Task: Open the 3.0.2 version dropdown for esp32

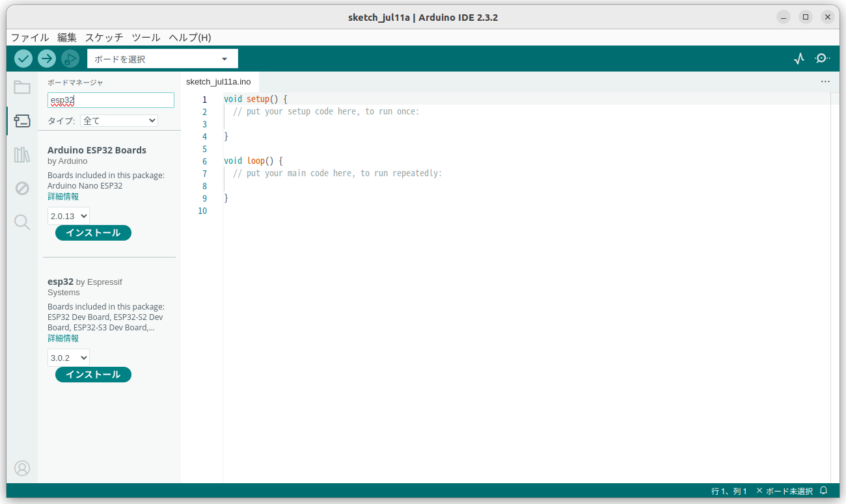Action: coord(68,357)
